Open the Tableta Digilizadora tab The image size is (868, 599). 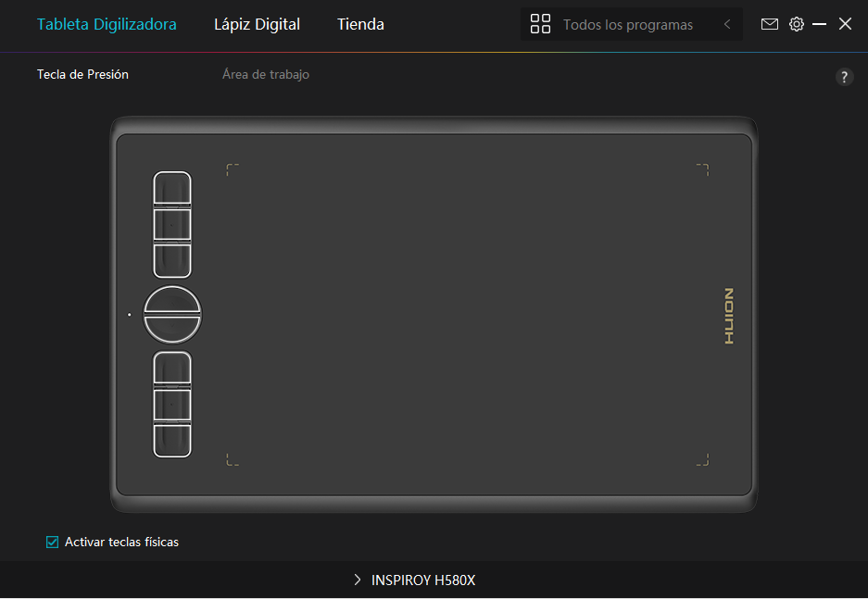(x=107, y=24)
